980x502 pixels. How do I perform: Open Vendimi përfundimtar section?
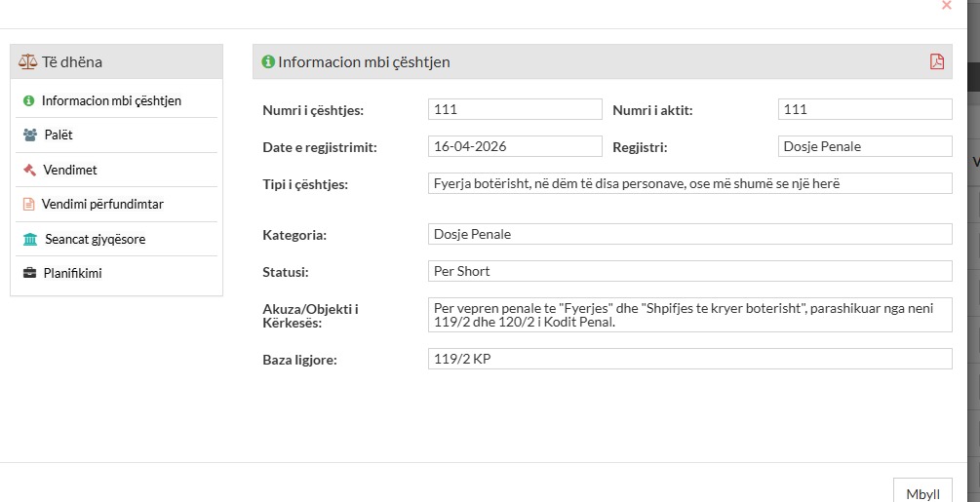(102, 205)
